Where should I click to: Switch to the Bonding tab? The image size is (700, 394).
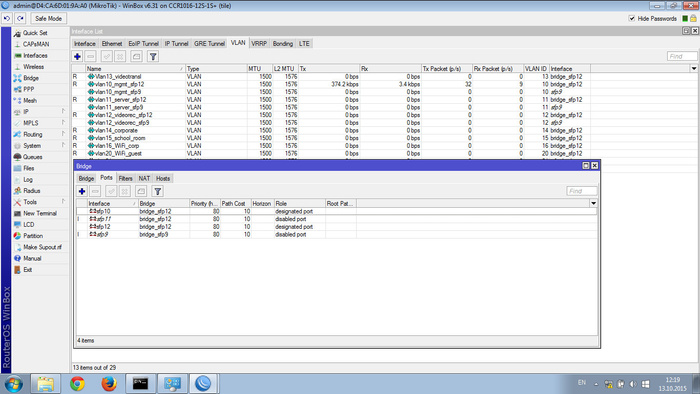283,44
